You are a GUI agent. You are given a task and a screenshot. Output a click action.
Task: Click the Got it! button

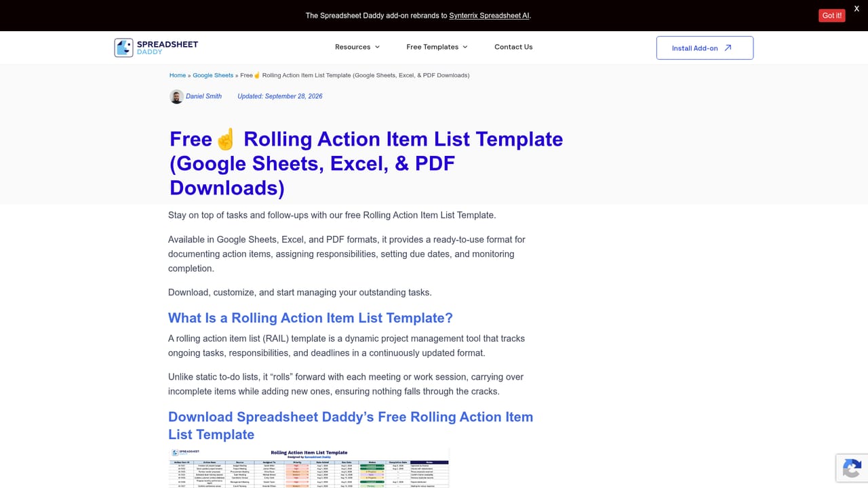(x=832, y=16)
